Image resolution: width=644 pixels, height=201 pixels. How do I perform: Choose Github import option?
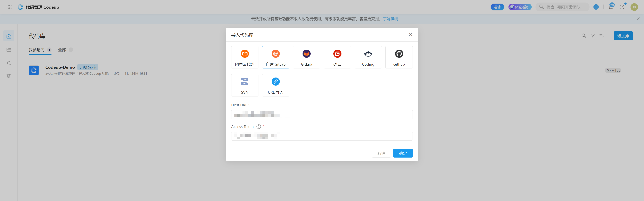(x=399, y=57)
